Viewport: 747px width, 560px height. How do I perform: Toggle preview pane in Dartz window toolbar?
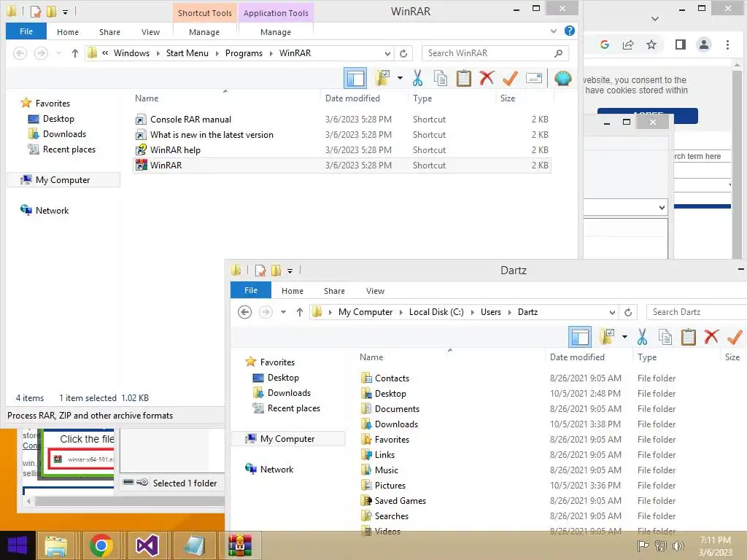[x=580, y=337]
